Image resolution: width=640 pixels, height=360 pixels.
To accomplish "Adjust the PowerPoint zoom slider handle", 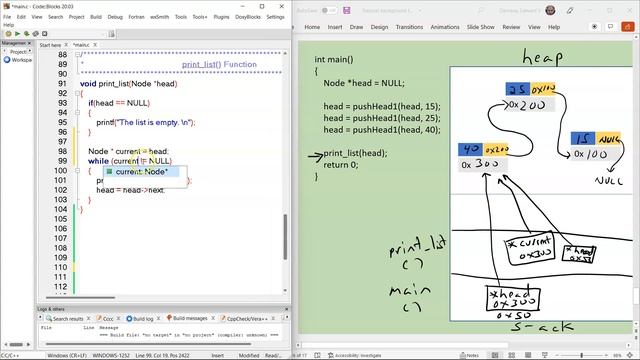I will (x=582, y=356).
